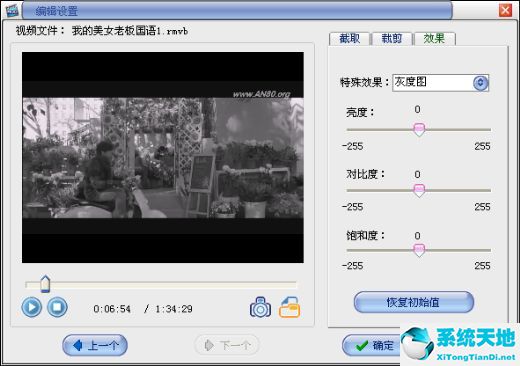Viewport: 520px width, 366px height.
Task: Click the 饱和度 label
Action: pyautogui.click(x=366, y=236)
